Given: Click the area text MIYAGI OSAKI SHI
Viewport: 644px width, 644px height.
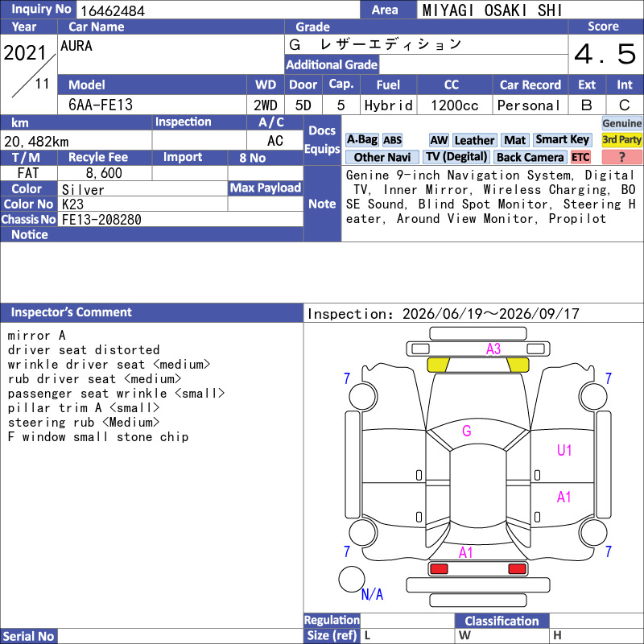Looking at the screenshot, I should pyautogui.click(x=492, y=10).
